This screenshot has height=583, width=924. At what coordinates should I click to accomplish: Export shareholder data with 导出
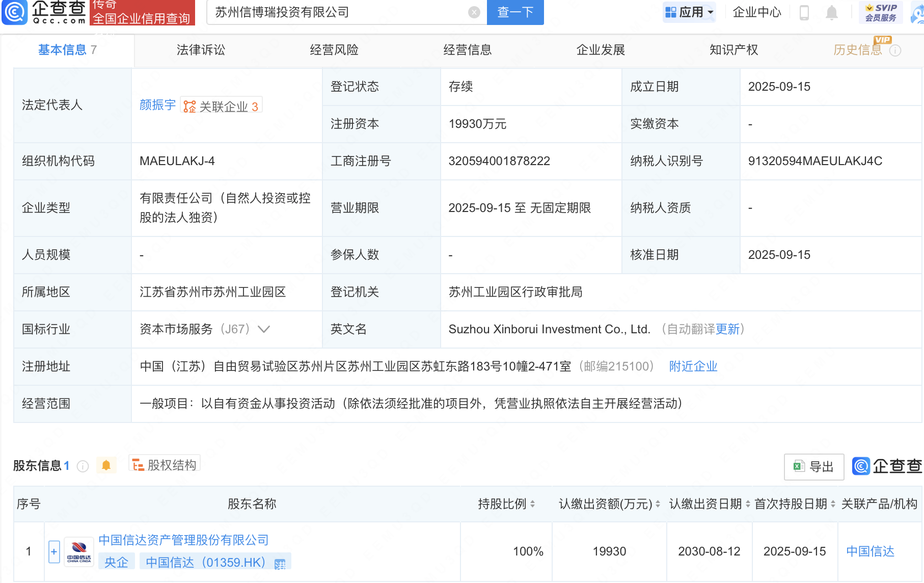[813, 466]
